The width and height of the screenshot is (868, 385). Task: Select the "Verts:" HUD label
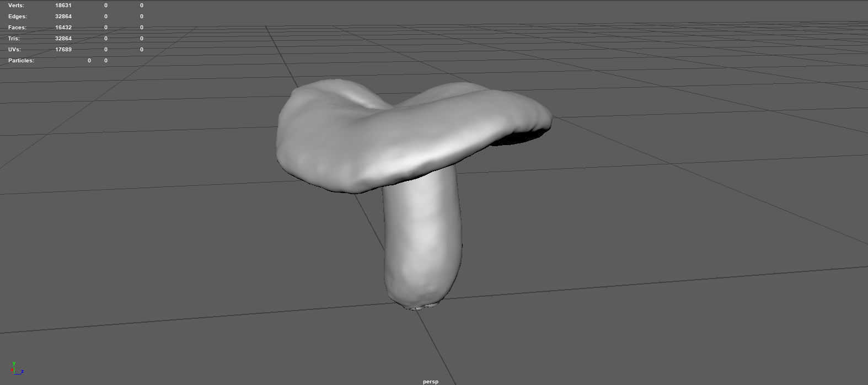[16, 6]
